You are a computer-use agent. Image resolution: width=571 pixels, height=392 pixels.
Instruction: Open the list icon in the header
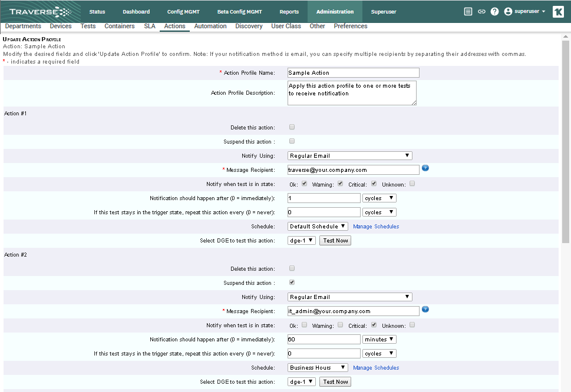pyautogui.click(x=468, y=12)
